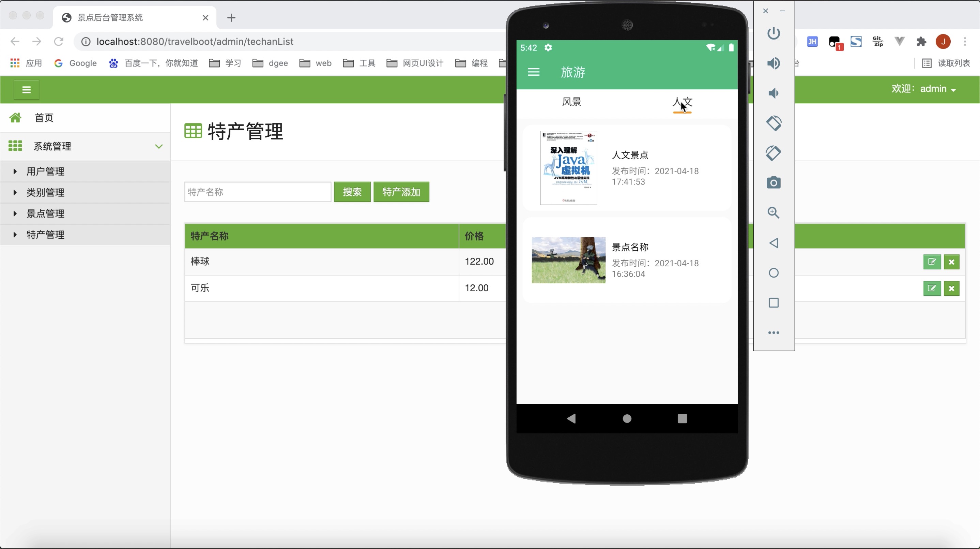Image resolution: width=980 pixels, height=549 pixels.
Task: Click the home icon in admin sidebar
Action: point(15,117)
